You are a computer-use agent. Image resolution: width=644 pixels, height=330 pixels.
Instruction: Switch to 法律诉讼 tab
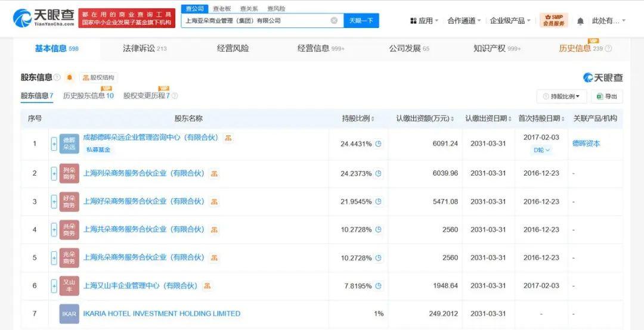(144, 48)
